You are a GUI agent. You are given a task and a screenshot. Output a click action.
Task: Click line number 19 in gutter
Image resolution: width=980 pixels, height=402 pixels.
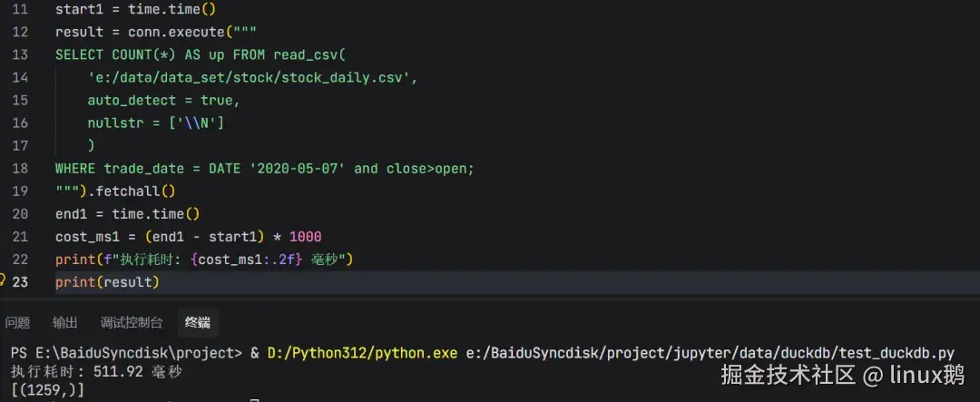(x=20, y=191)
